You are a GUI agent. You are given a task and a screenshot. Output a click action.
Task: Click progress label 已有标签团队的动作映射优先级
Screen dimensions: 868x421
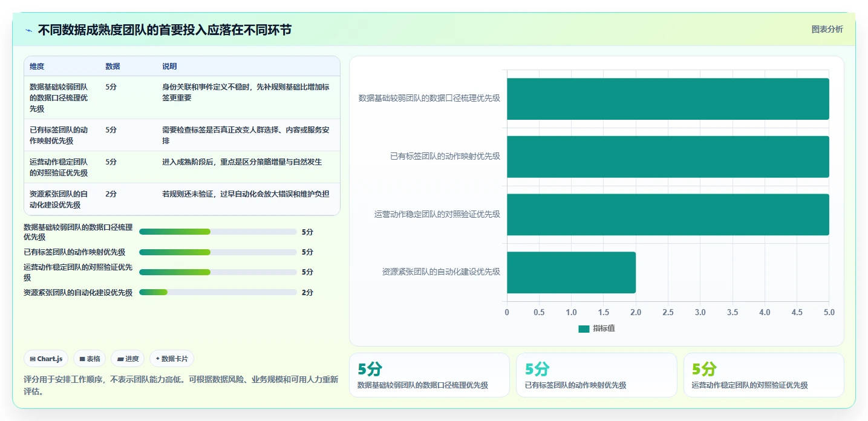tap(74, 252)
